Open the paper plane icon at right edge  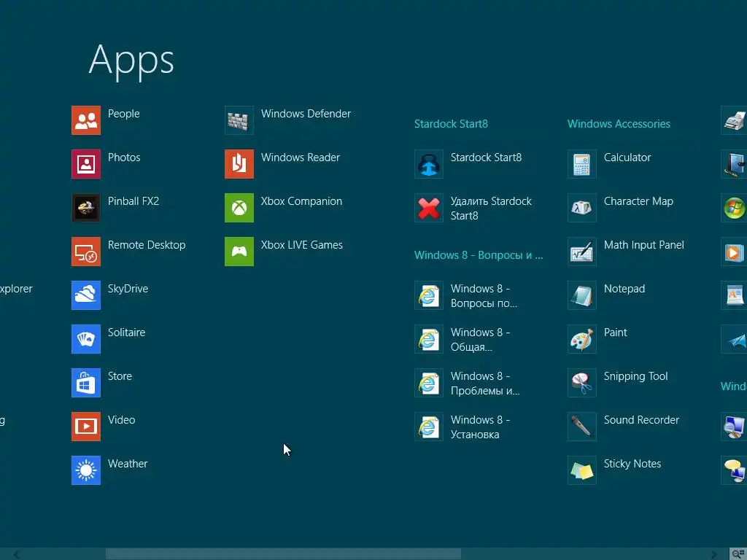click(x=734, y=339)
